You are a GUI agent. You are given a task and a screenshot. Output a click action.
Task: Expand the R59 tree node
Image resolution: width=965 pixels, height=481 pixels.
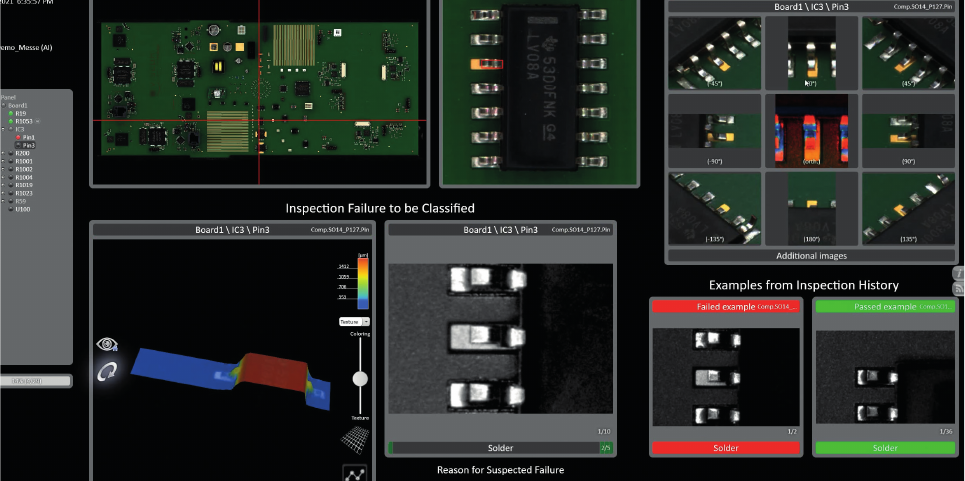pyautogui.click(x=2, y=201)
